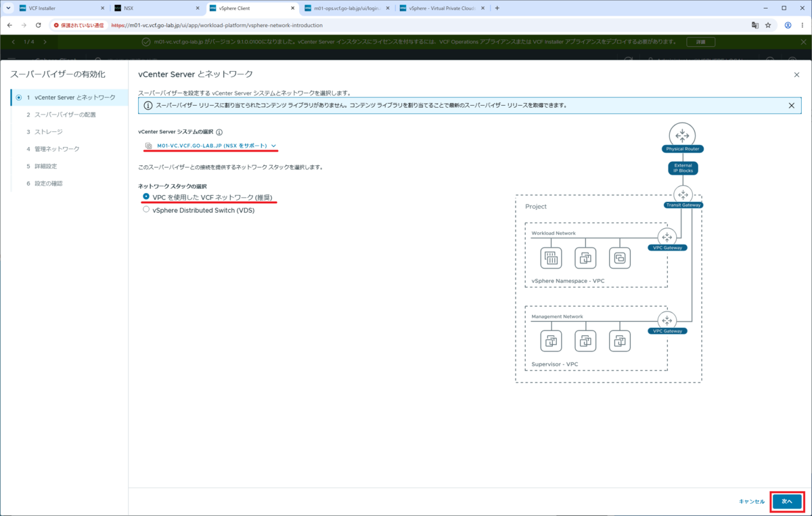Screen dimensions: 812x516
Task: Reload the current page
Action: click(x=39, y=25)
